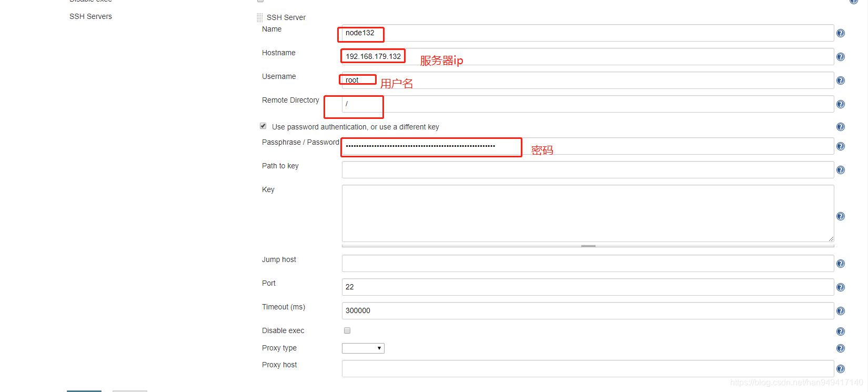This screenshot has height=392, width=868.
Task: Toggle Use password authentication checkbox
Action: pyautogui.click(x=263, y=126)
